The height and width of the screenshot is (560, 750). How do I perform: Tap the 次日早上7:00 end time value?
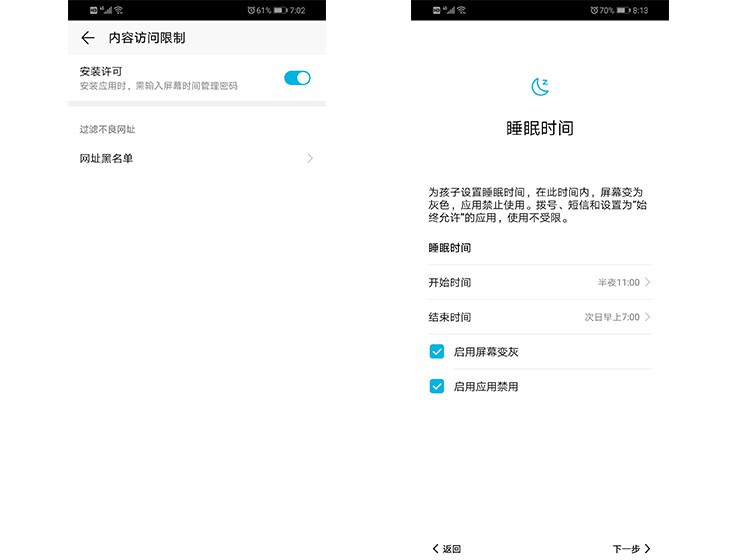[x=611, y=317]
